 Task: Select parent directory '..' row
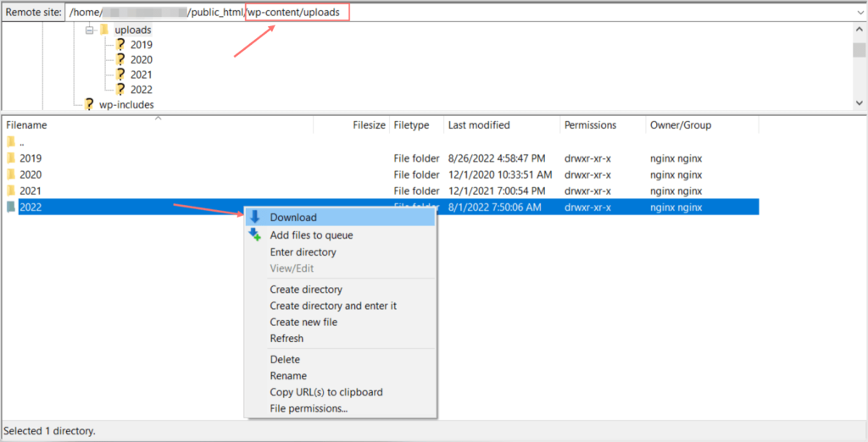coord(381,142)
